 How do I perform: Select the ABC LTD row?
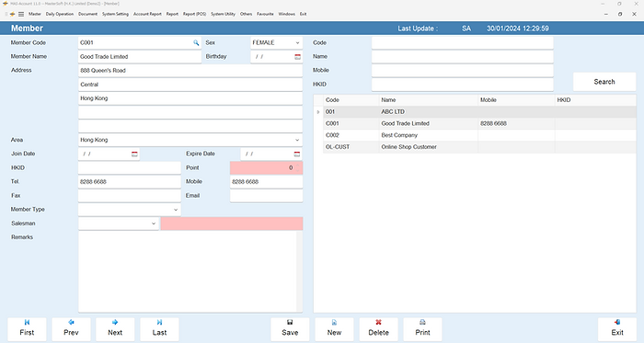[479, 111]
